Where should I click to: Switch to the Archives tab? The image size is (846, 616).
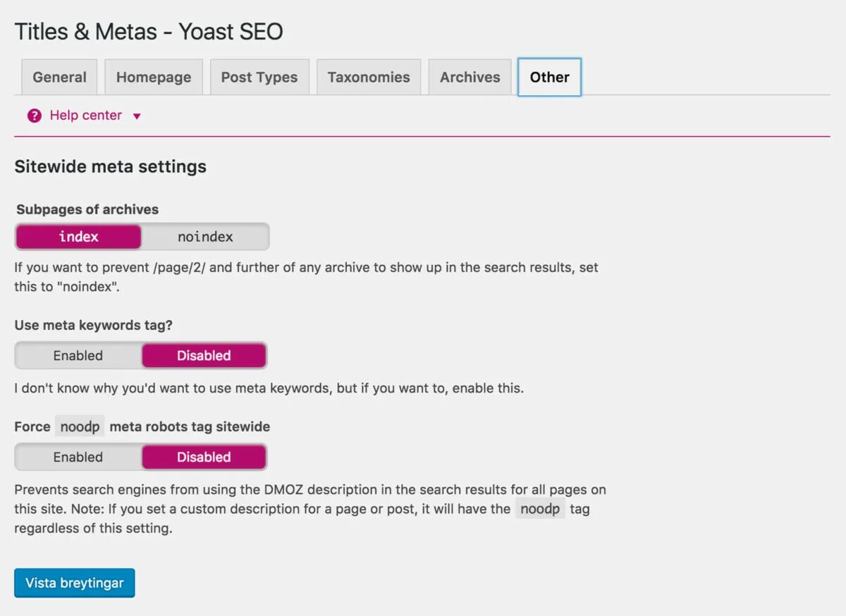470,78
